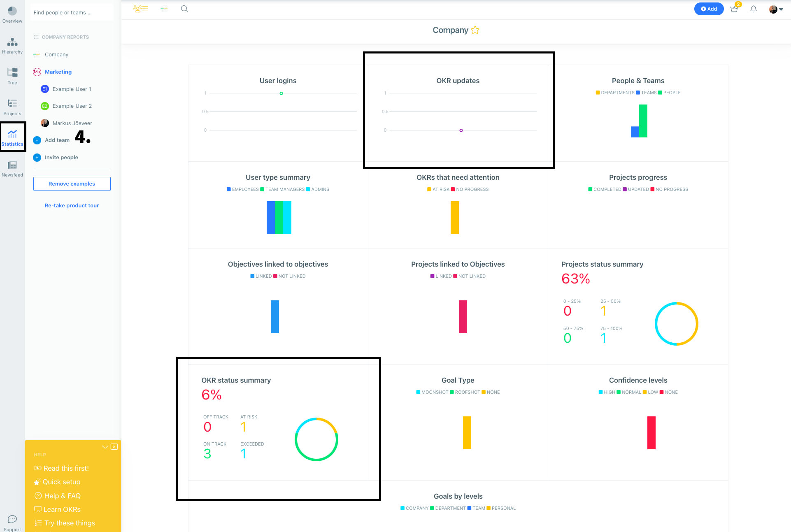The height and width of the screenshot is (532, 791).
Task: Click the crown upgrade icon with badge
Action: [x=734, y=9]
